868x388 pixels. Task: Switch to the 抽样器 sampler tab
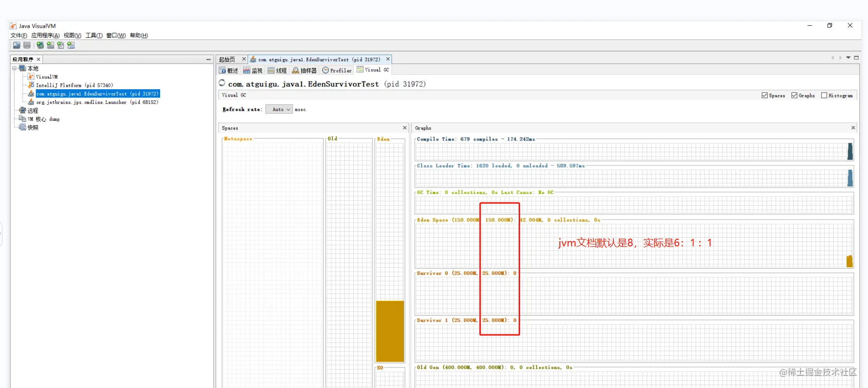(x=304, y=70)
